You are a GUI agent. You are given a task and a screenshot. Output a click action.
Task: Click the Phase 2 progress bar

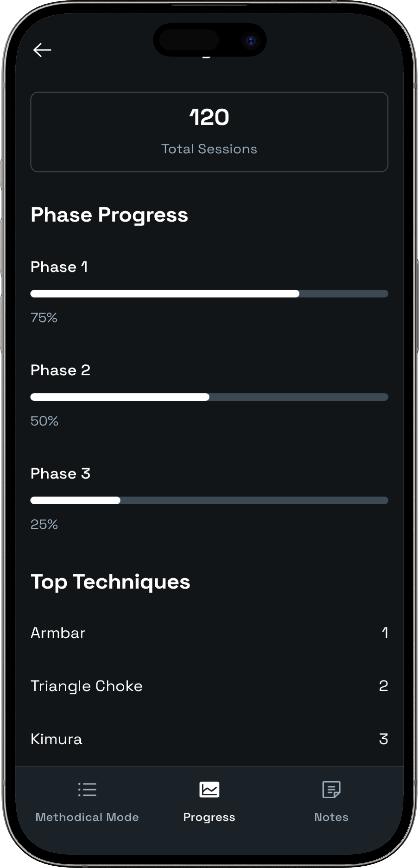click(x=209, y=397)
